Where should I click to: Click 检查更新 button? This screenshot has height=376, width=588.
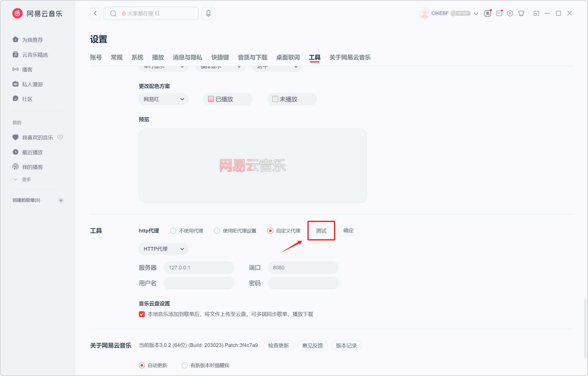278,345
